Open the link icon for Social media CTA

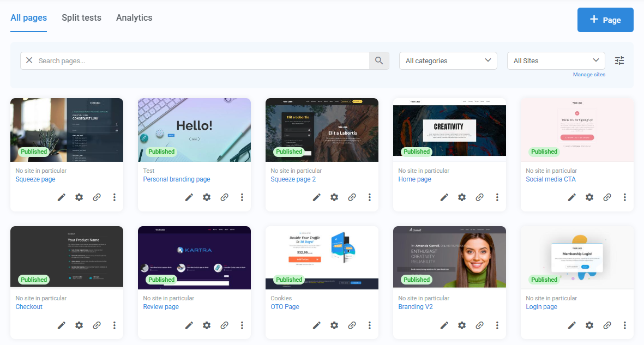607,197
